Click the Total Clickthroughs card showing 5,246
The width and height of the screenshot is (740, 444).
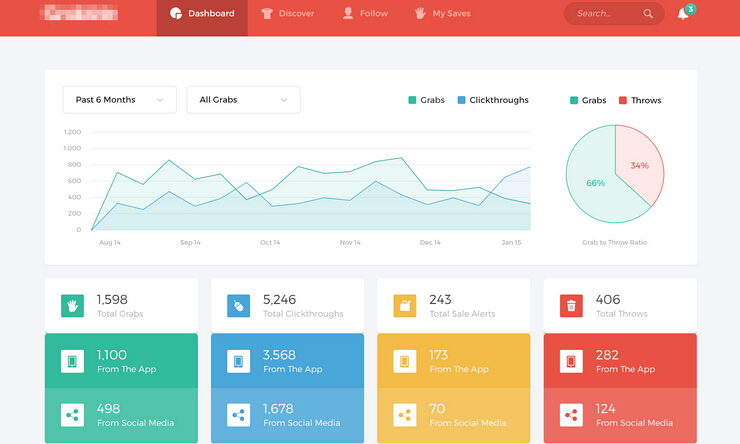[x=287, y=306]
